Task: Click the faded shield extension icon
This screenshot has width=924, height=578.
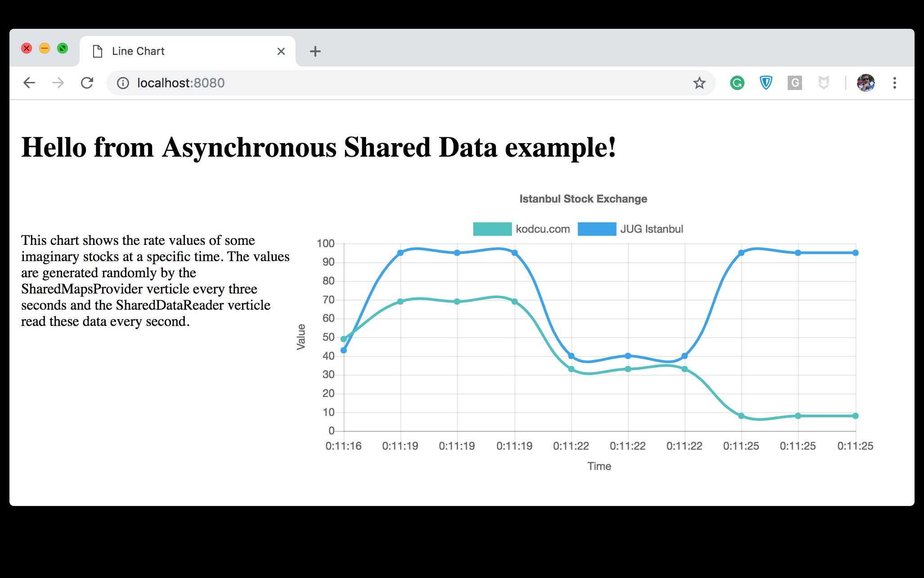Action: [x=823, y=83]
